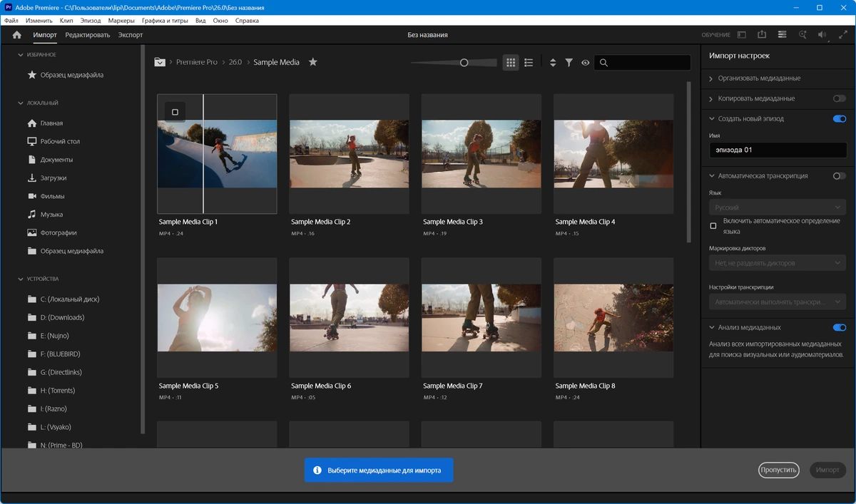Image resolution: width=856 pixels, height=504 pixels.
Task: Switch to list view
Action: [x=529, y=63]
